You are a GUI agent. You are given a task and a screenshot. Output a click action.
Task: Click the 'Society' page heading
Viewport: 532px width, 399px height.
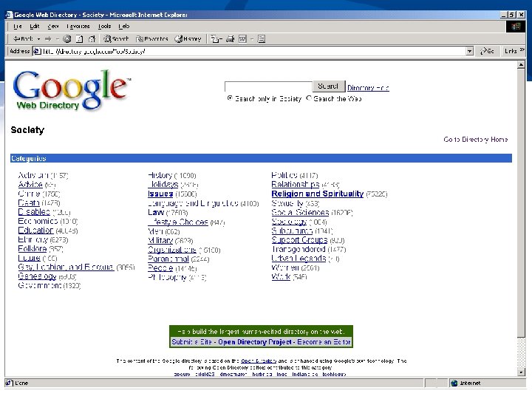coord(27,130)
